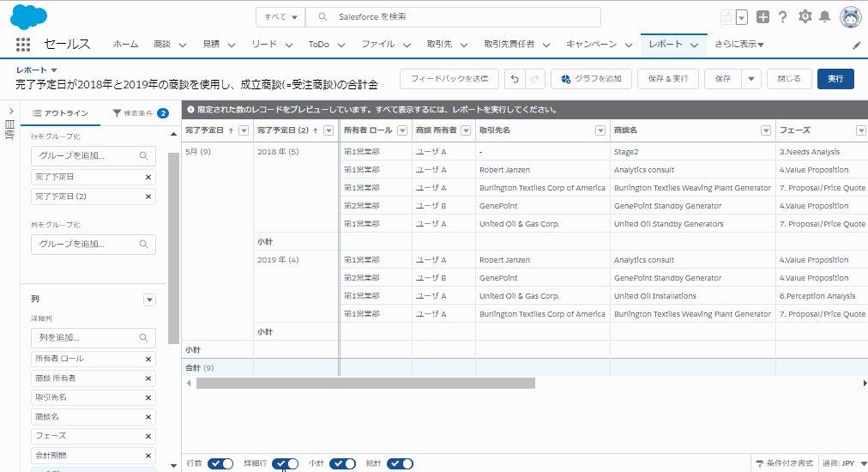Remove the 商談 所有者 column
Viewport: 868px width, 472px height.
[148, 378]
